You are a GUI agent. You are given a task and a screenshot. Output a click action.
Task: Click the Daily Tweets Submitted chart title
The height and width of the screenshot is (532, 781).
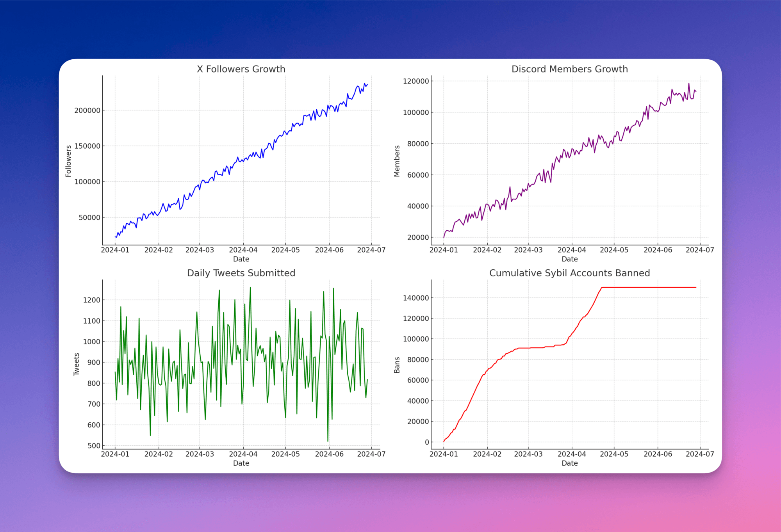(241, 273)
